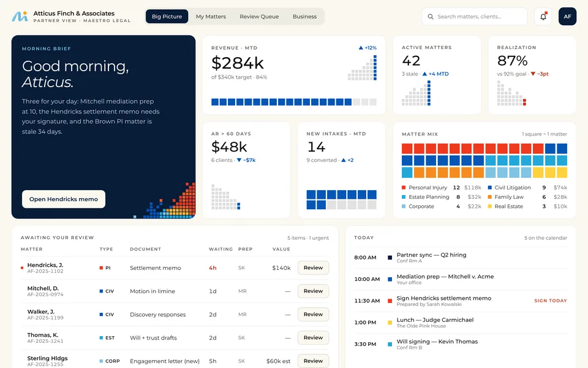Open the AF user avatar menu
This screenshot has height=368, width=588.
coord(567,17)
